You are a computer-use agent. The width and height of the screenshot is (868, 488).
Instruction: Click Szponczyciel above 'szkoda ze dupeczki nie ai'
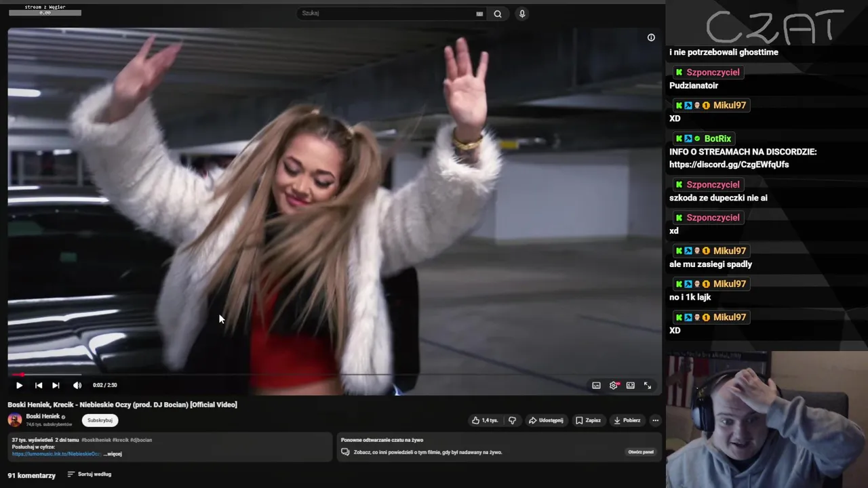[713, 184]
